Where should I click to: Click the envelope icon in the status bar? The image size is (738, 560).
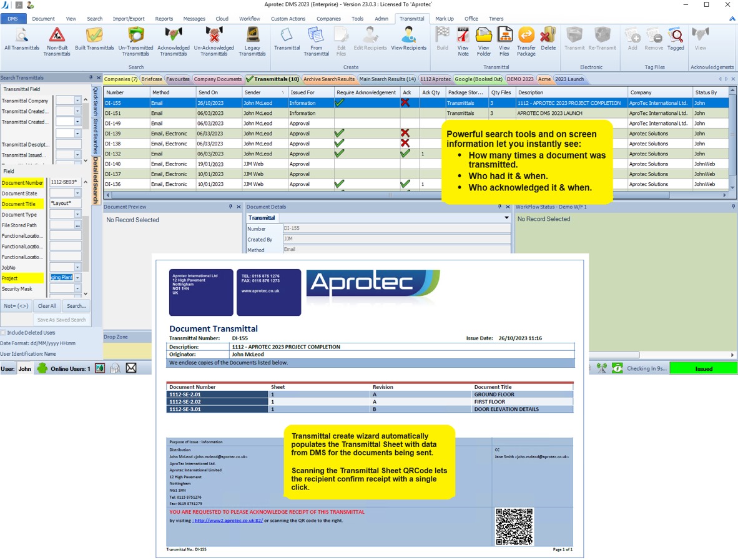131,368
